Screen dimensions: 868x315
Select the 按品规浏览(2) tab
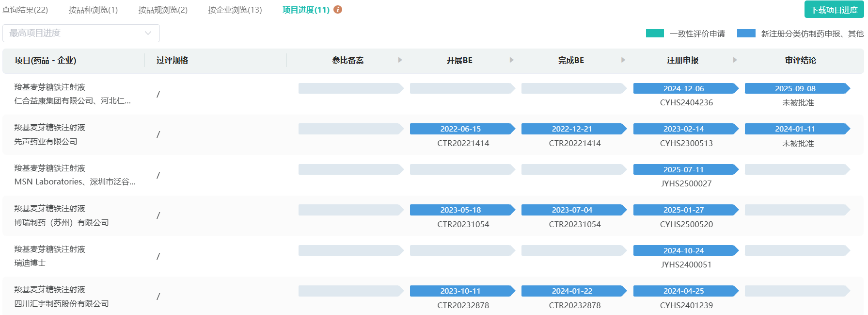pos(163,10)
